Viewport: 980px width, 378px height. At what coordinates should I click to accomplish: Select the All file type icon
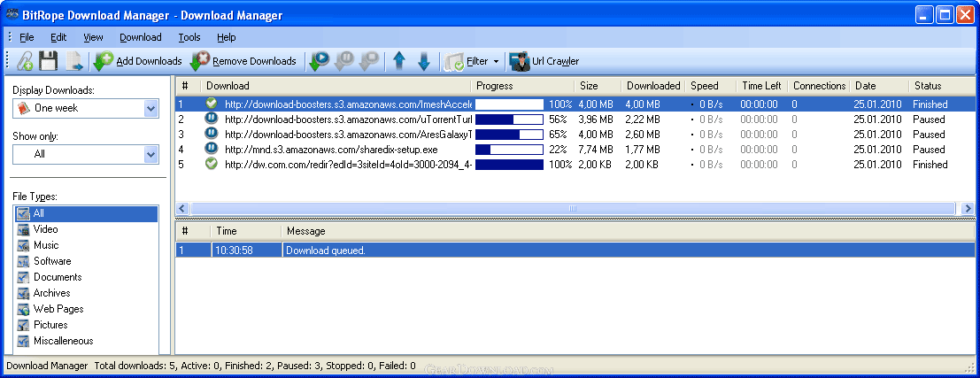23,213
